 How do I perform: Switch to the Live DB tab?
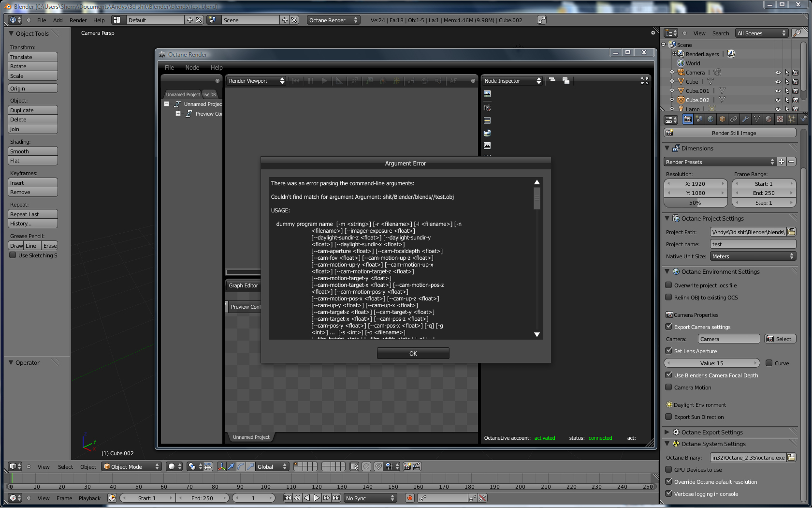point(209,94)
